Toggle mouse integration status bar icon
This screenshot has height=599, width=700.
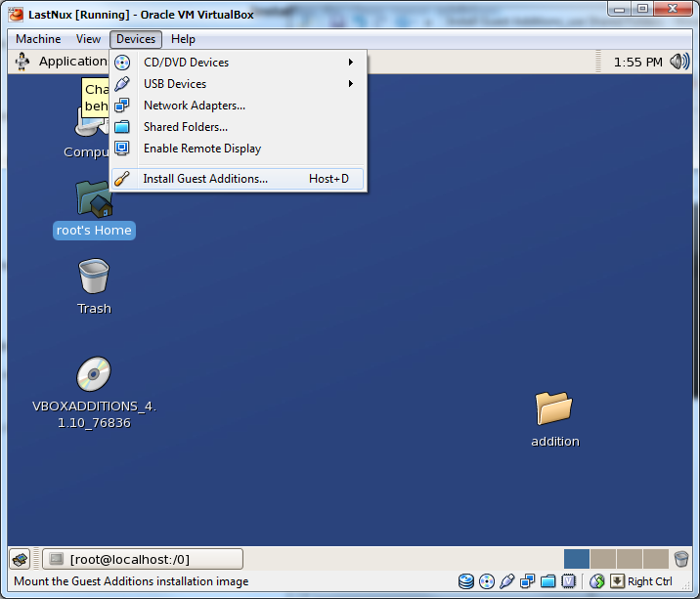pos(596,581)
